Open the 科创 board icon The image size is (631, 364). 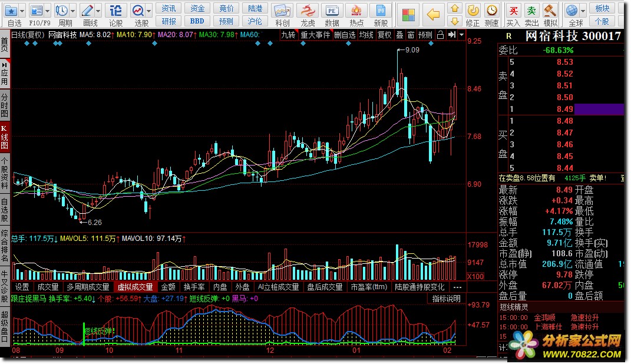coord(282,11)
